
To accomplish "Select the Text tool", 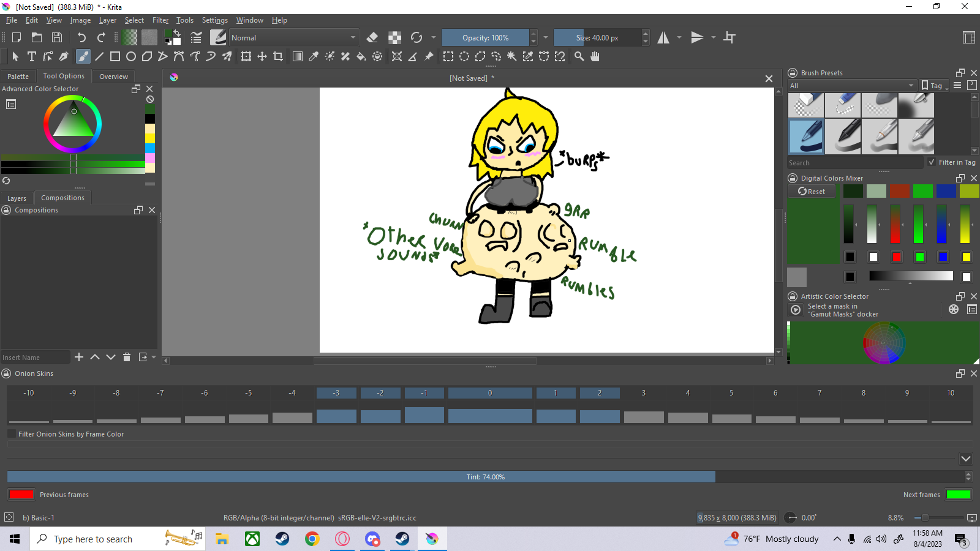I will 32,56.
